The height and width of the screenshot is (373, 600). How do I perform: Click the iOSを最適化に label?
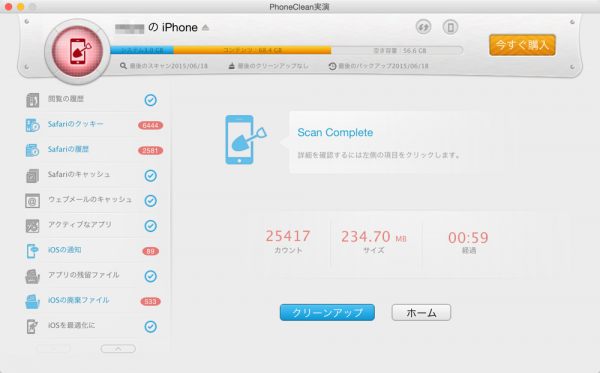point(72,325)
